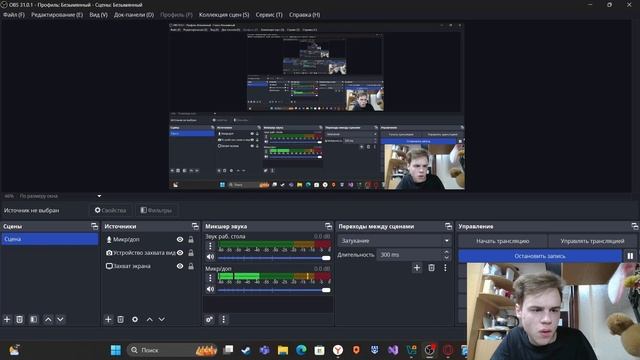640x360 pixels.
Task: Add a new source with plus icon
Action: coord(108,319)
